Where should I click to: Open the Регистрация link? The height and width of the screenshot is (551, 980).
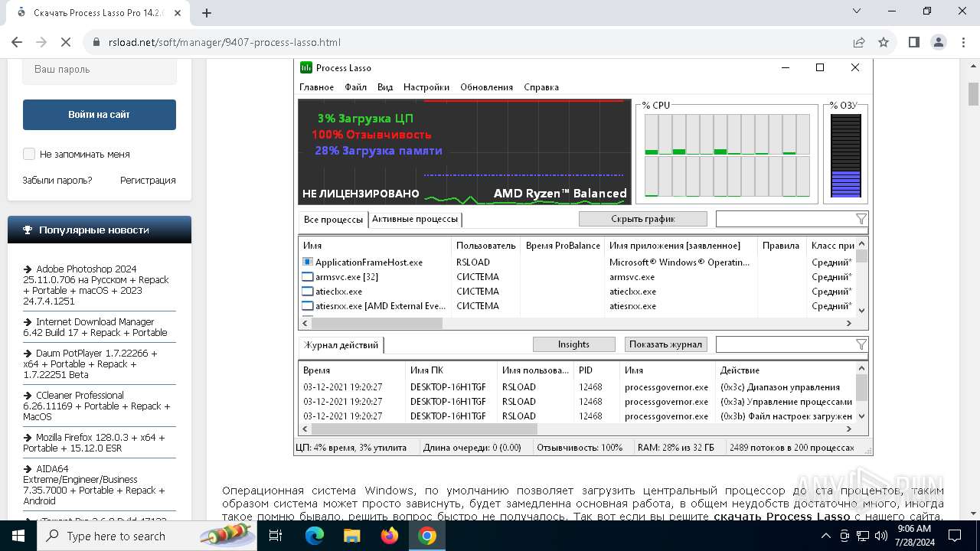tap(148, 181)
